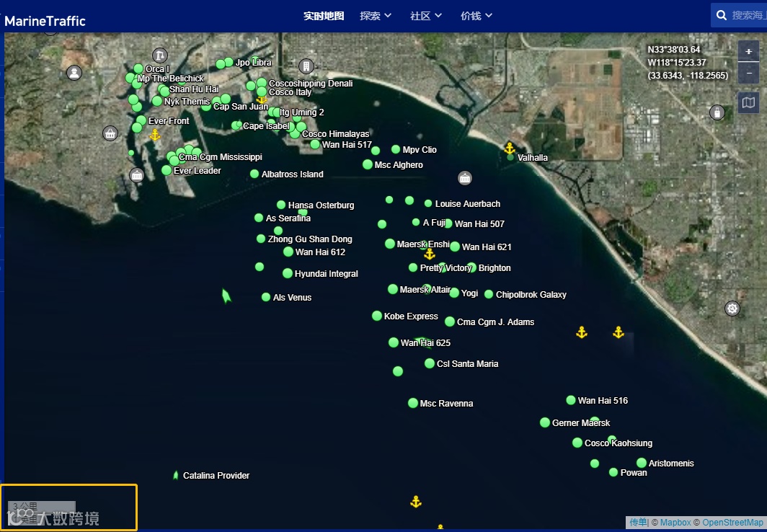Click the search field at top right
Image resolution: width=767 pixels, height=532 pixels.
tap(739, 15)
